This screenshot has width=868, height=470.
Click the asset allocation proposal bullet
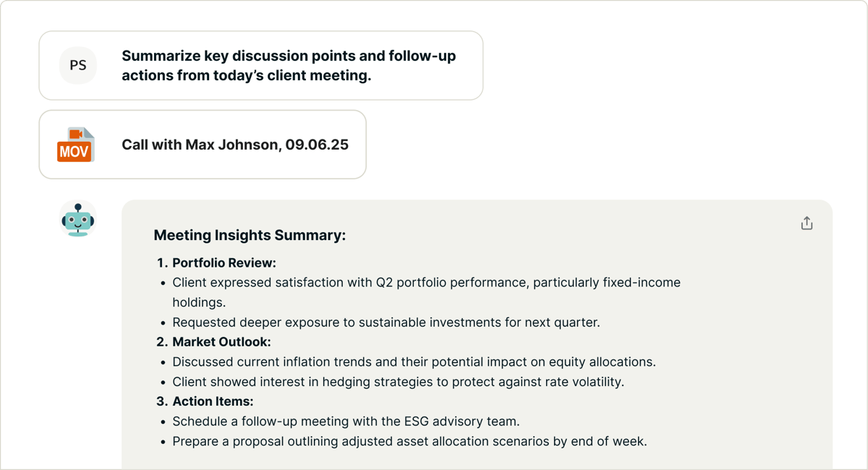tap(409, 441)
